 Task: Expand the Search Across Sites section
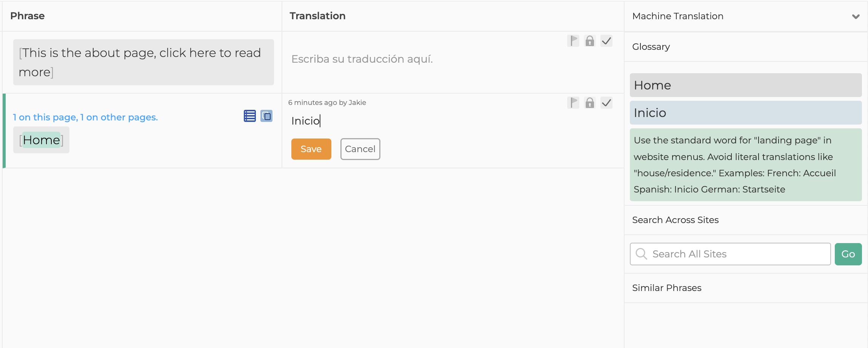pos(675,220)
